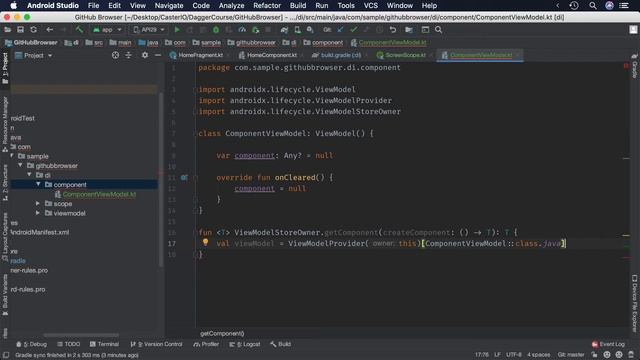Open Project panel settings gear
Viewport: 640px width, 360px height.
click(x=145, y=55)
